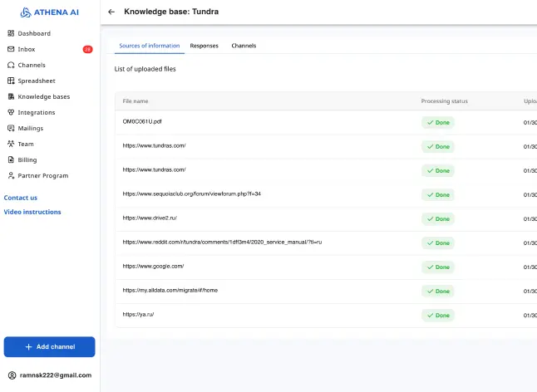Click the red Inbox unread badge
This screenshot has height=392, width=537.
tap(87, 49)
